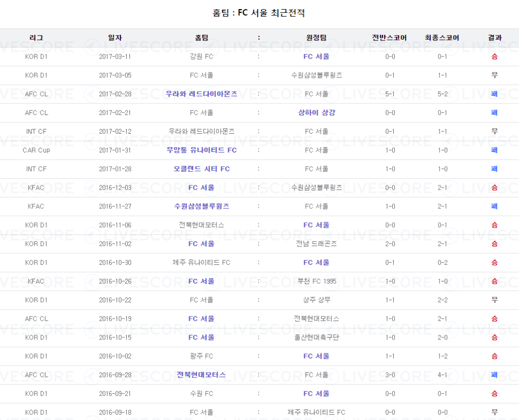Click away team 전남 드래곤즈
The height and width of the screenshot is (420, 519).
[316, 244]
